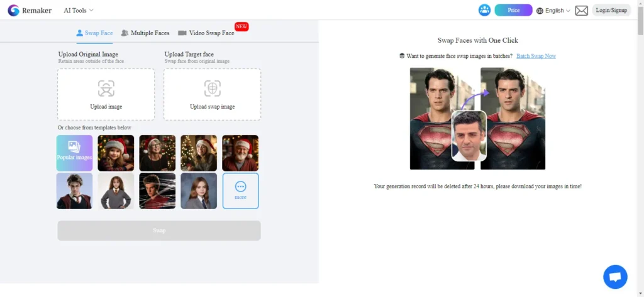Open the English language selector

coord(553,10)
